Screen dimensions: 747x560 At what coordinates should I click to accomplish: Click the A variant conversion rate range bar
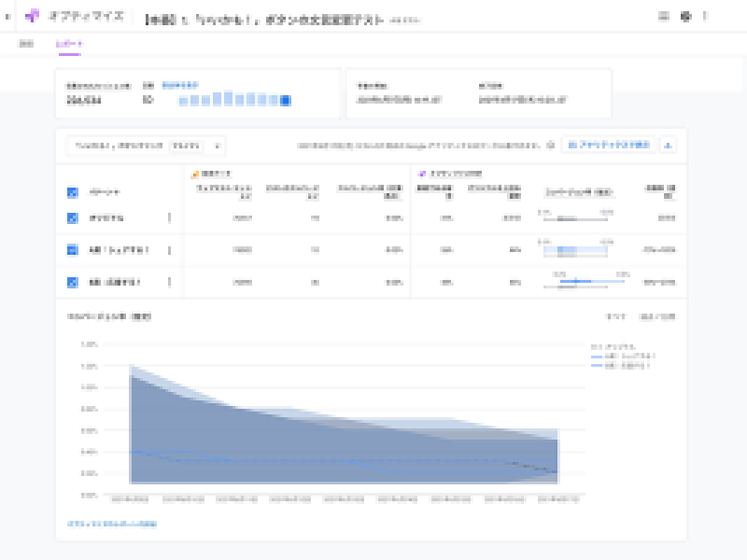tap(575, 250)
